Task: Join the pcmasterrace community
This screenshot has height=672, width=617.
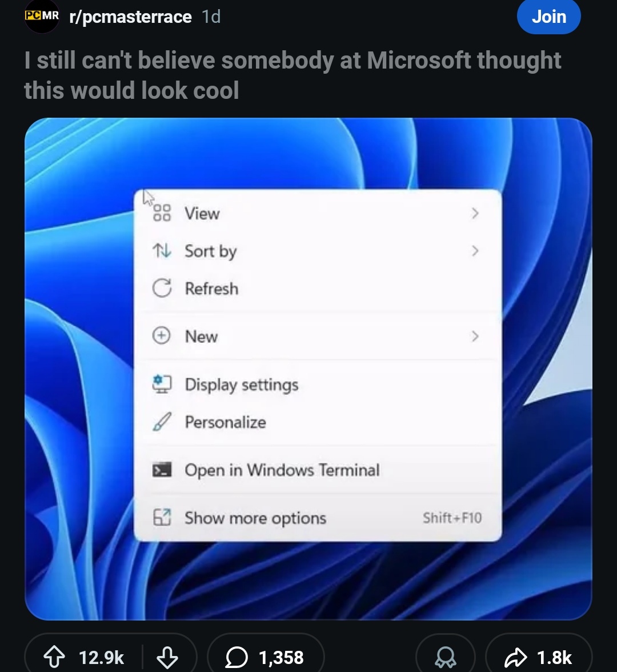Action: 548,17
